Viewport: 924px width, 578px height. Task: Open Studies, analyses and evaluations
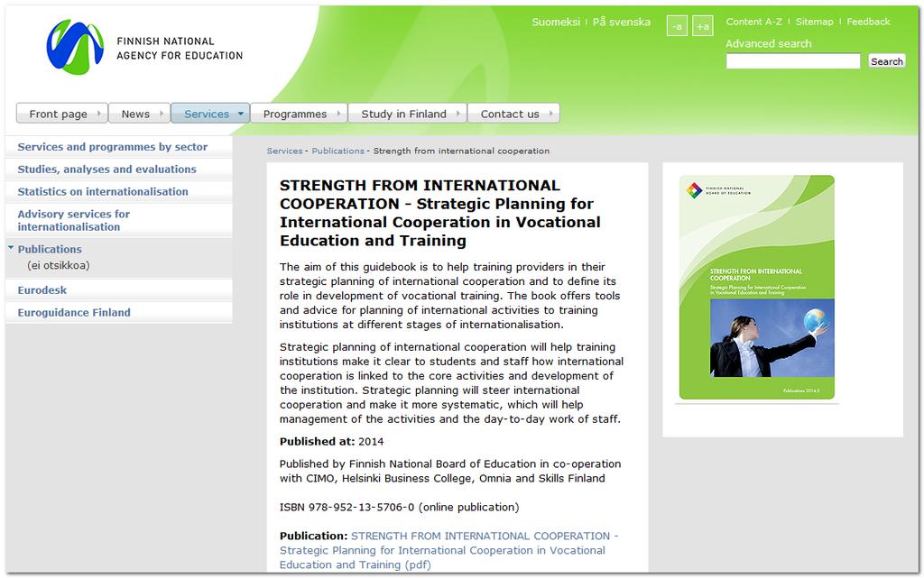point(106,169)
